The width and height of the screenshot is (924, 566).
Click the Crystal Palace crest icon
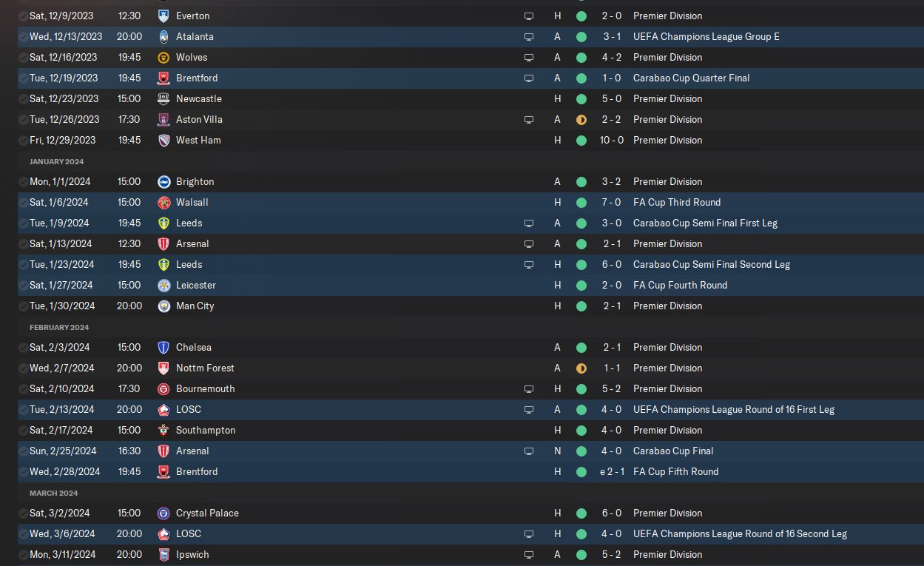(x=163, y=513)
